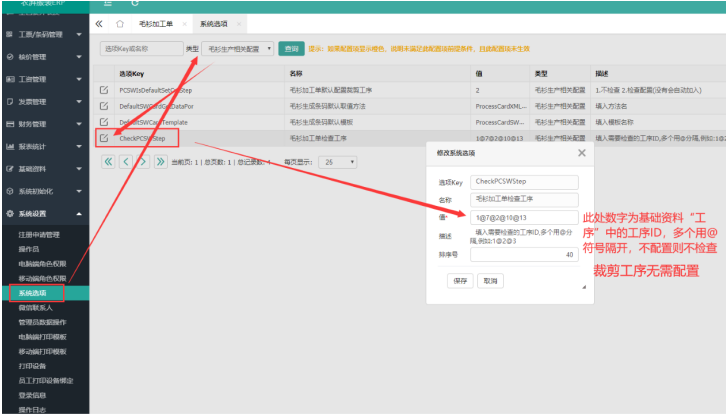The image size is (726, 414).
Task: Click the edit icon for the PCSWIsDefaultSetCutStep row
Action: coord(103,90)
